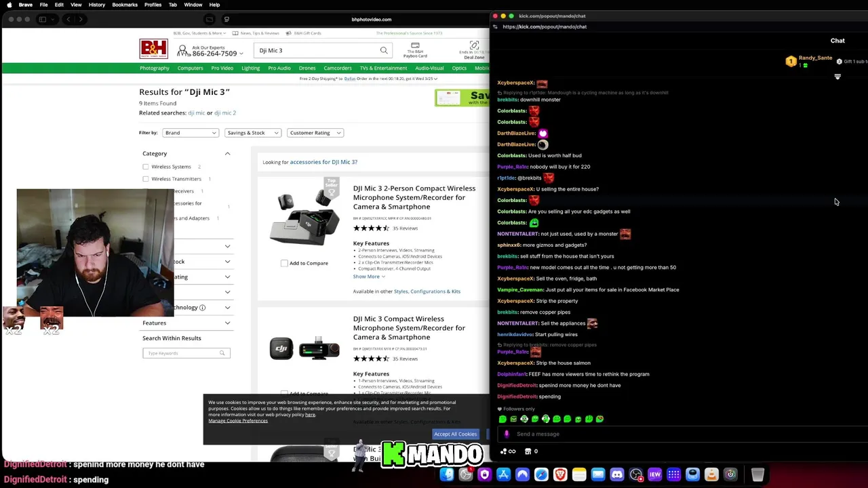Open the Bookmarks menu

(x=125, y=5)
